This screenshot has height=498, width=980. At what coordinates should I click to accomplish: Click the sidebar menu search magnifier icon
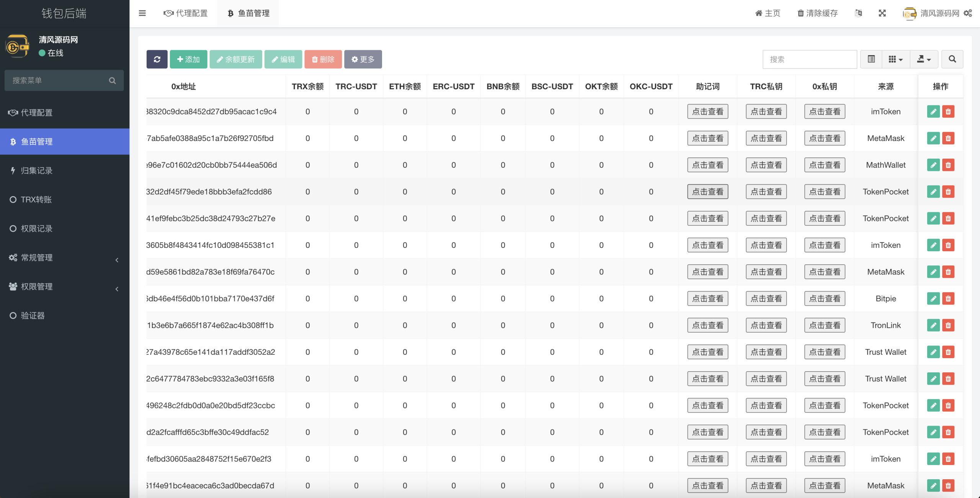point(113,80)
